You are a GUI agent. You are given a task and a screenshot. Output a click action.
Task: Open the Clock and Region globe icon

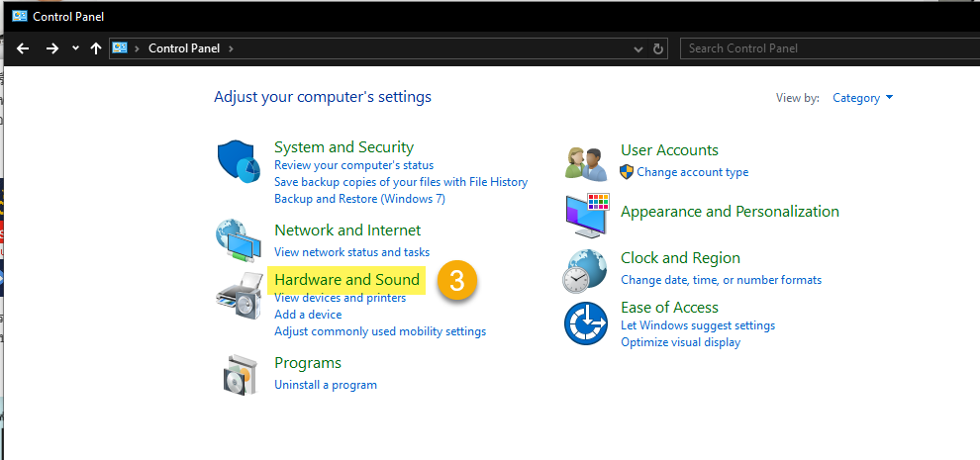tap(584, 271)
